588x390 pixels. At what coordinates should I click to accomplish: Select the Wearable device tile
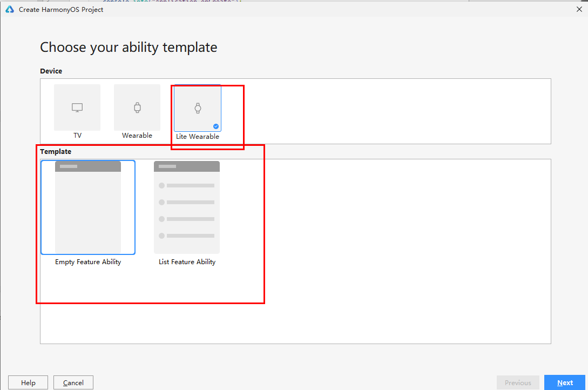tap(137, 107)
